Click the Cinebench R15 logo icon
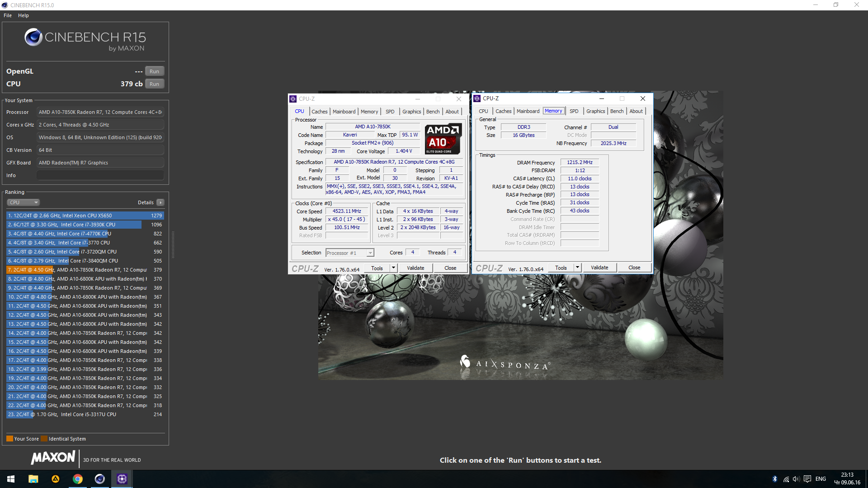This screenshot has width=868, height=488. (33, 37)
